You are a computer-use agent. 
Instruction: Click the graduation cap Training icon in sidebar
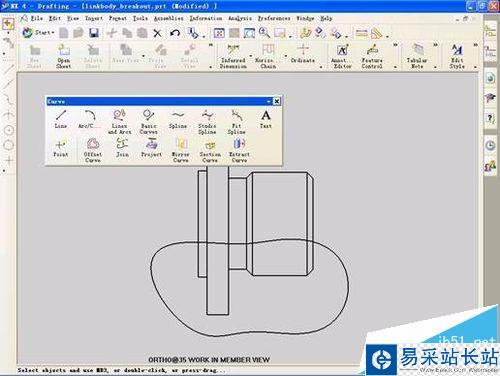tap(490, 98)
